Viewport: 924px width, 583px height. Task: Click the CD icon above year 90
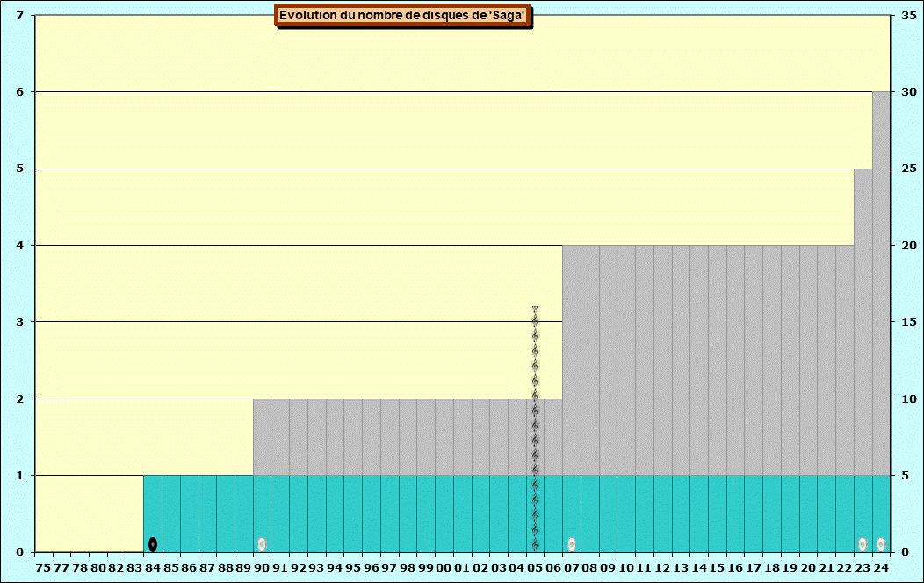click(x=263, y=544)
